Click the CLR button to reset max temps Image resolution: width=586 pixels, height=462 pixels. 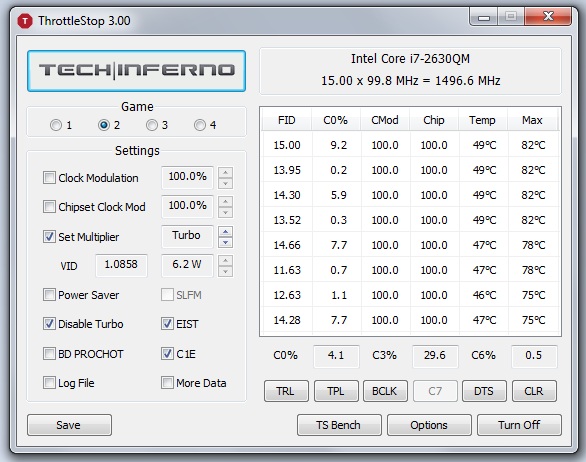534,391
